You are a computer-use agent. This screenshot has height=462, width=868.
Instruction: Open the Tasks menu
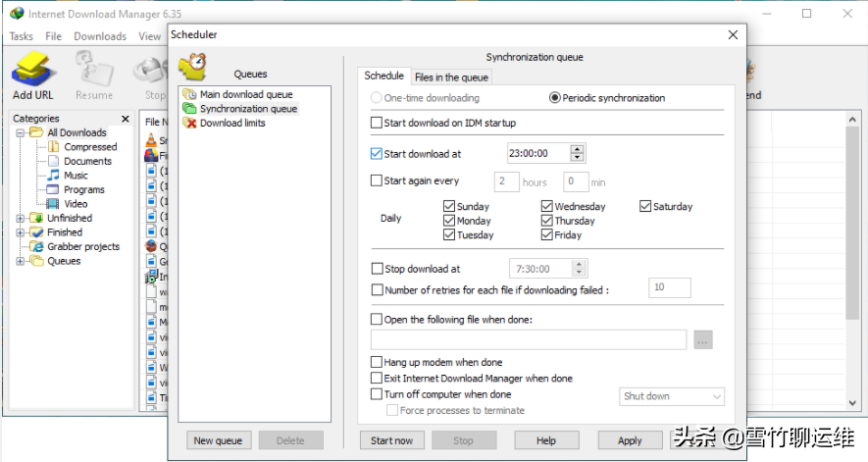pyautogui.click(x=21, y=36)
